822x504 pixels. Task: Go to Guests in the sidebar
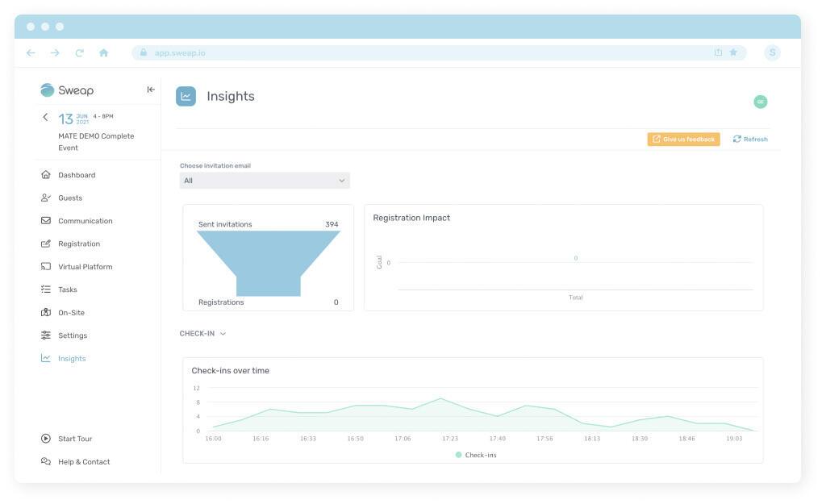click(x=69, y=198)
